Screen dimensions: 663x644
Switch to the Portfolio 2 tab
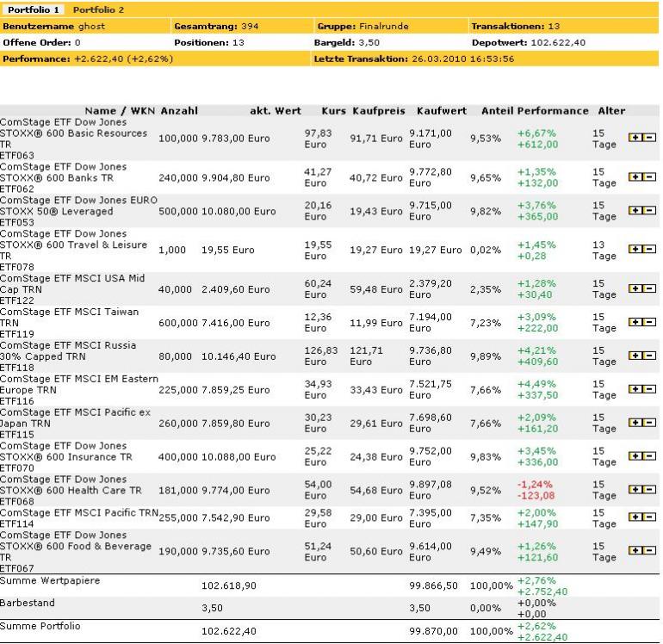[98, 9]
